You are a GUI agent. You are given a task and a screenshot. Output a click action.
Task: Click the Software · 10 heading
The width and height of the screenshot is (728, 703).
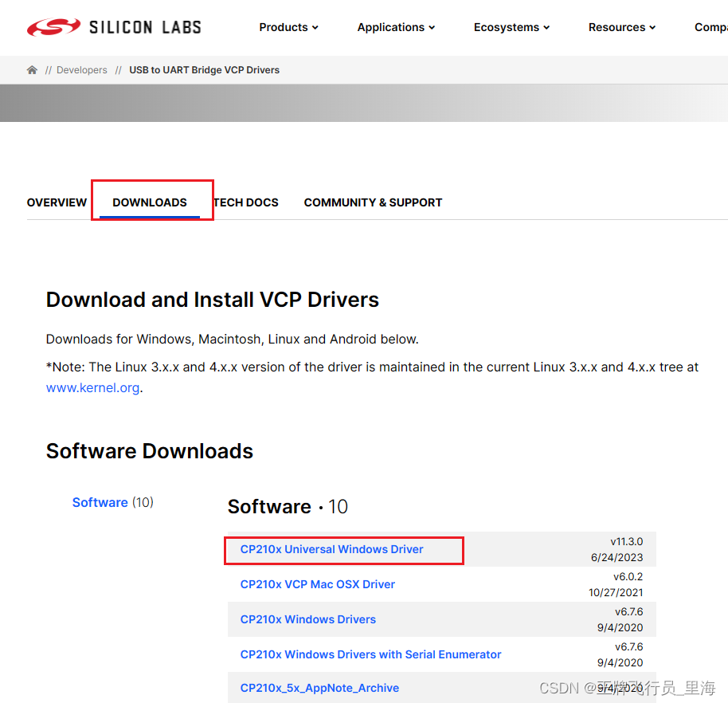[288, 506]
